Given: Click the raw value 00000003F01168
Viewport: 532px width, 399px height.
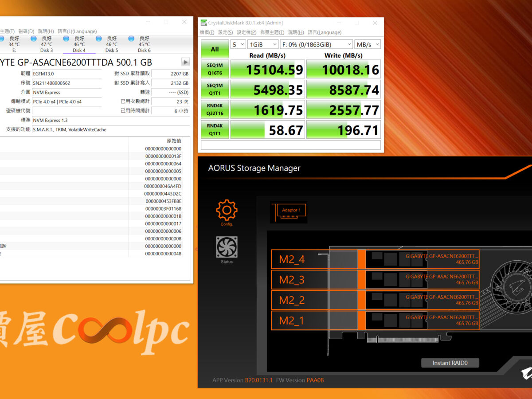Looking at the screenshot, I should pyautogui.click(x=163, y=209).
